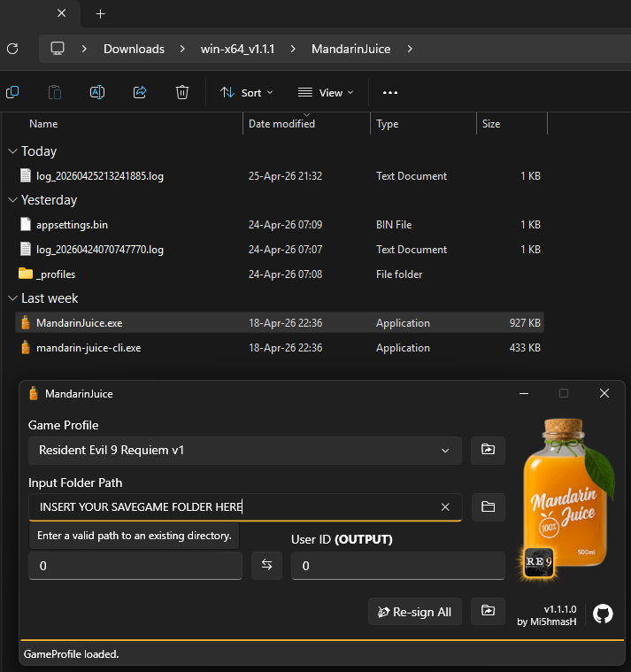Go to Downloads in the breadcrumb
This screenshot has width=631, height=672.
(135, 49)
